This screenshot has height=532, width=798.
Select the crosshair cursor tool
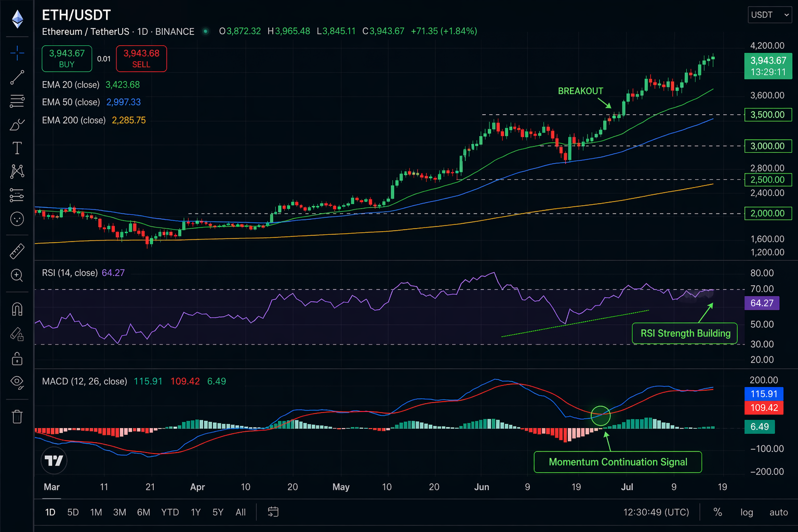tap(17, 53)
